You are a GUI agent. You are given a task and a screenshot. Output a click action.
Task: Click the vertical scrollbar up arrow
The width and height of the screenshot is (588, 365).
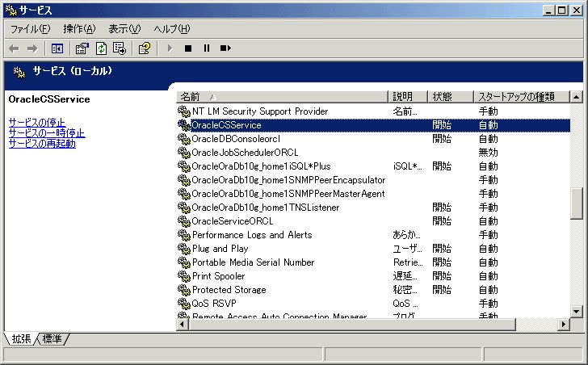[x=577, y=97]
